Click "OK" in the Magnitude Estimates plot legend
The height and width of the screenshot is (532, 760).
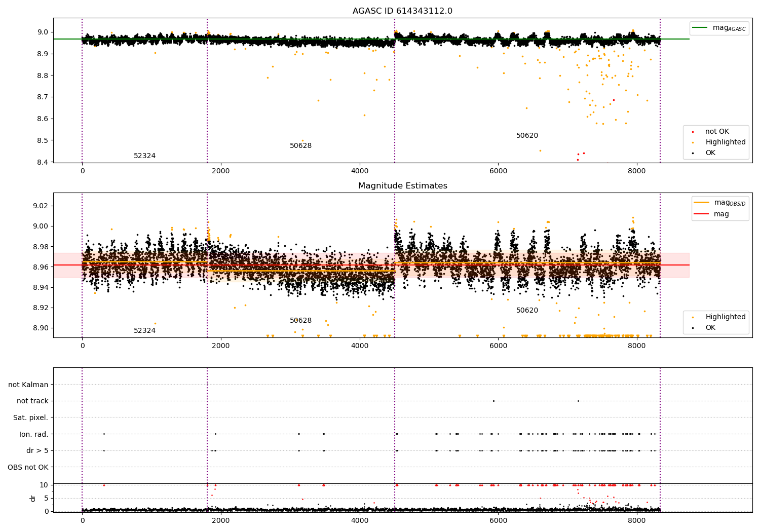click(x=710, y=328)
